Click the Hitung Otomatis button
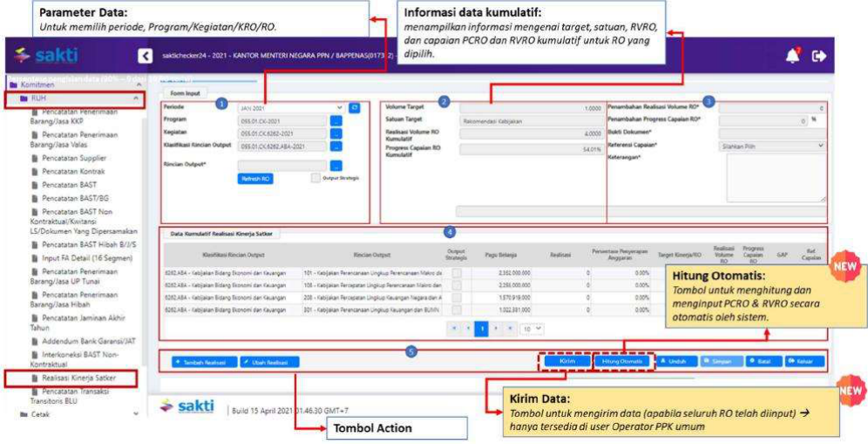This screenshot has height=444, width=868. coord(622,361)
